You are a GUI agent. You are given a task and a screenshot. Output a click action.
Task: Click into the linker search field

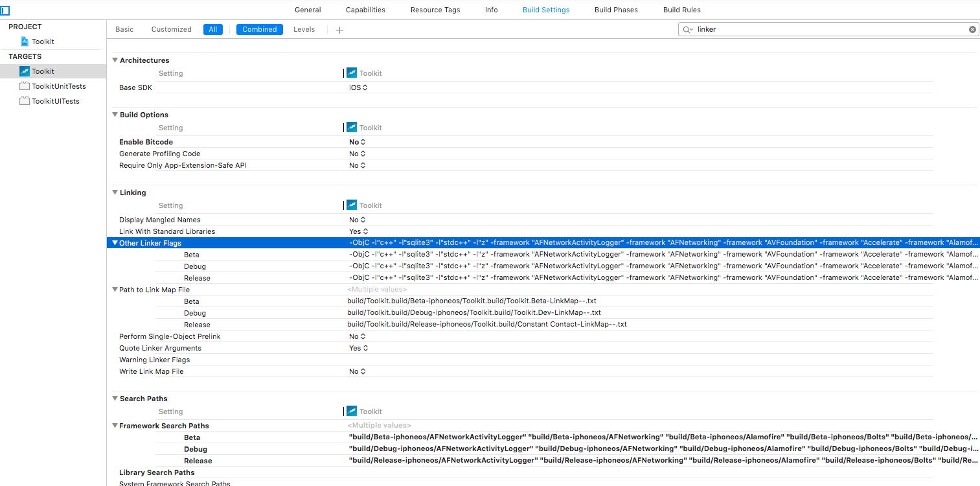pyautogui.click(x=829, y=29)
